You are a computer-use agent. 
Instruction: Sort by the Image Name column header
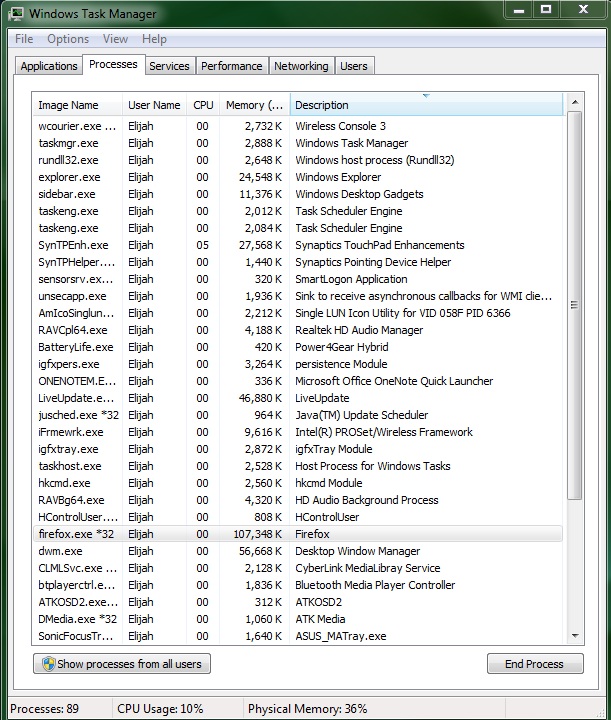[x=78, y=105]
